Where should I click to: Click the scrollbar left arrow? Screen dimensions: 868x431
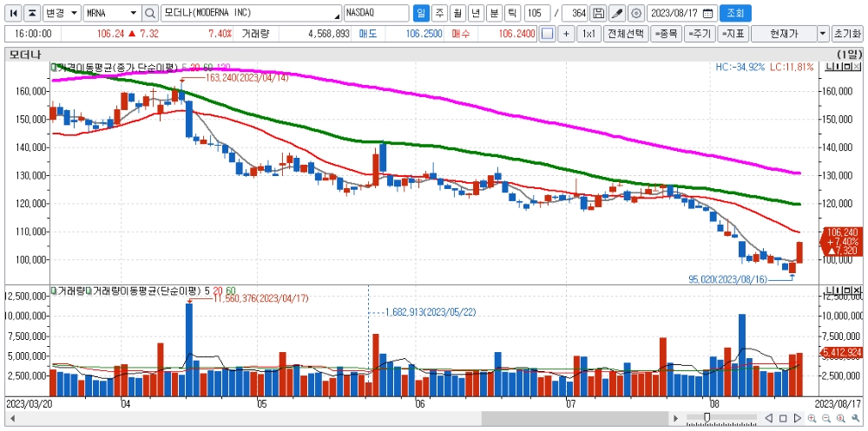coord(12,418)
